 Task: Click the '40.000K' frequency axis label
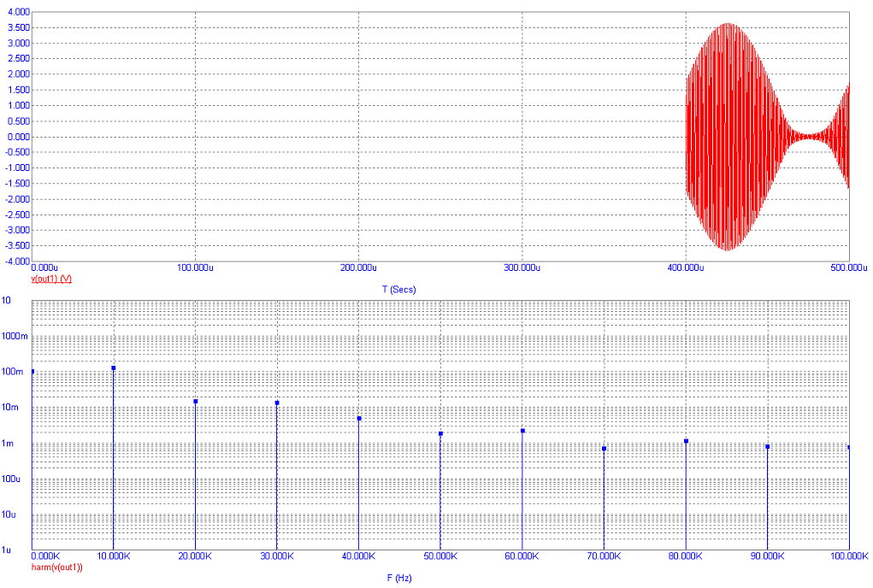[x=358, y=556]
